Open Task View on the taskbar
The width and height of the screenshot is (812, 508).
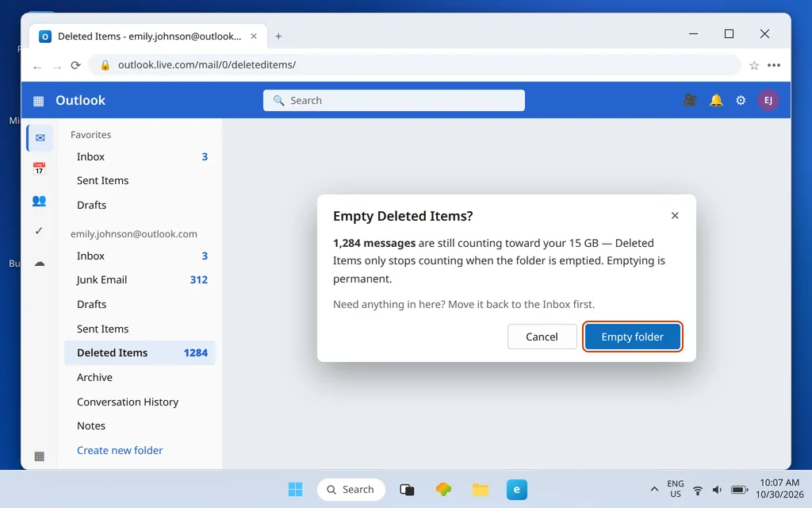point(407,489)
